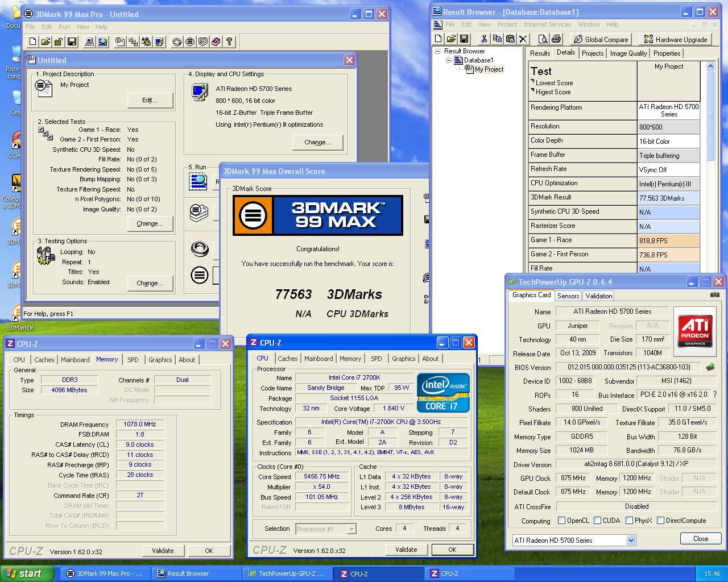Click Change button under Testing Options
Image resolution: width=728 pixels, height=582 pixels.
point(150,283)
